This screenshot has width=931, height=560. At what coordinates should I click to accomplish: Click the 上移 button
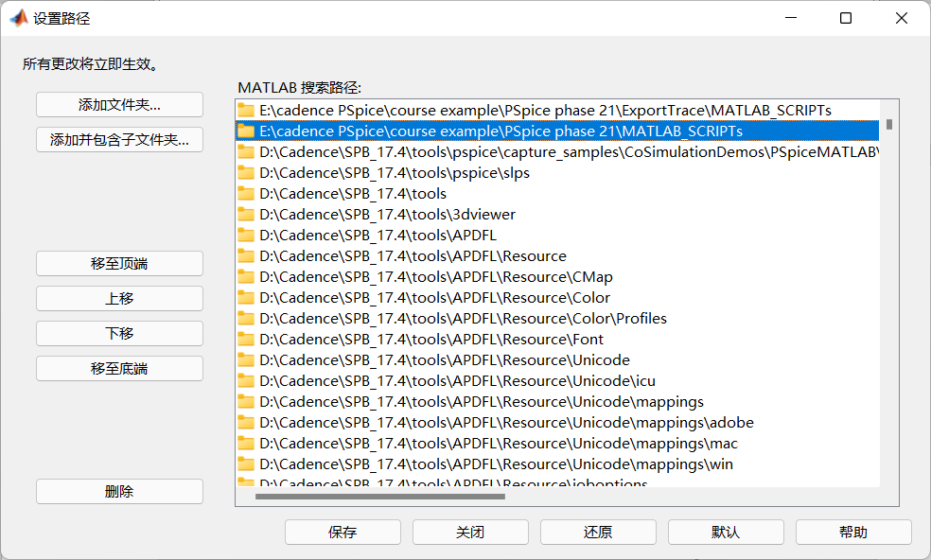[119, 298]
